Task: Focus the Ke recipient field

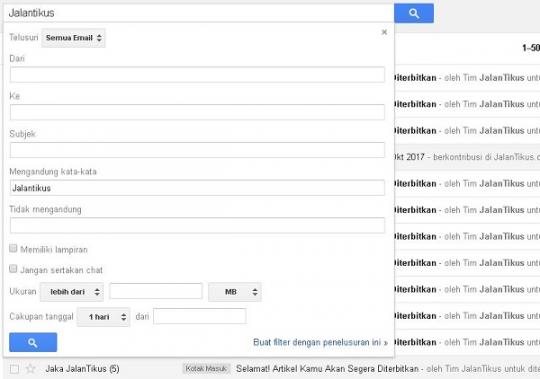Action: (x=197, y=112)
